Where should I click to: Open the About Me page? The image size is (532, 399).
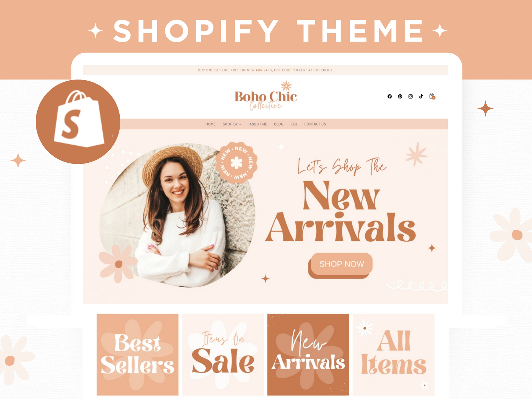pyautogui.click(x=258, y=124)
